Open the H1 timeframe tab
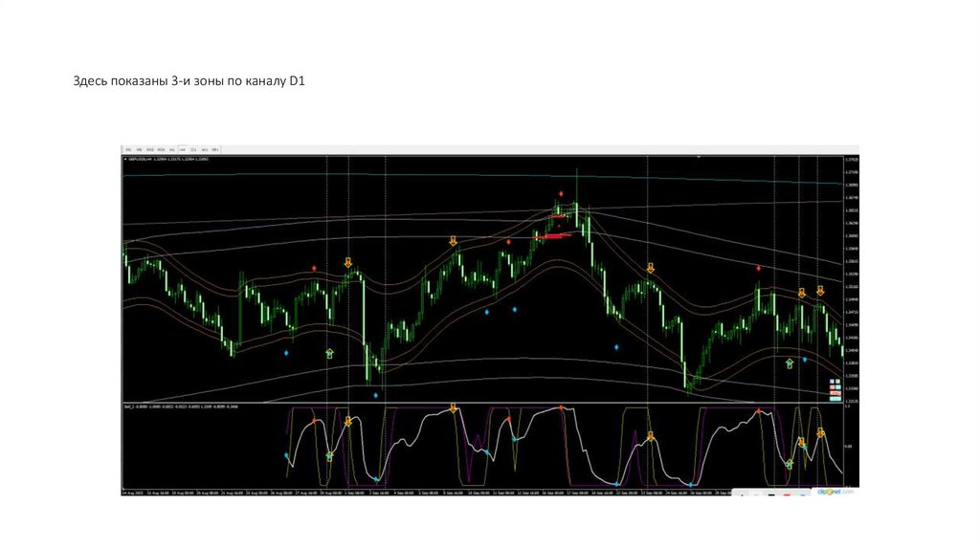This screenshot has width=980, height=549. pos(172,150)
